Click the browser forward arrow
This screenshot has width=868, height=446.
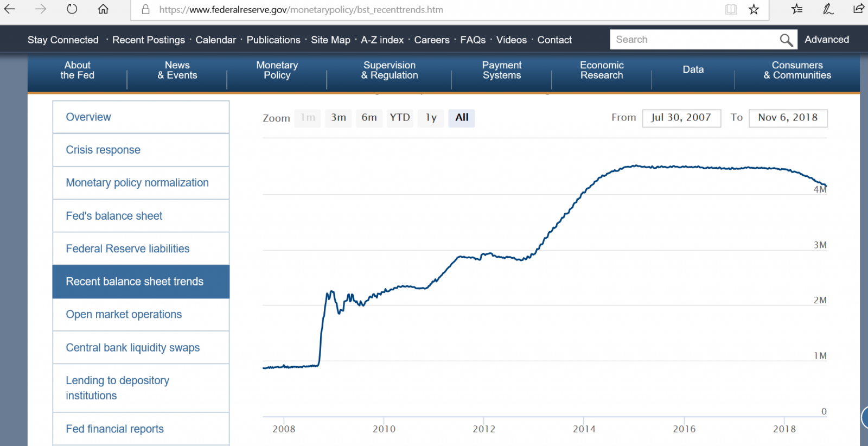pyautogui.click(x=41, y=9)
